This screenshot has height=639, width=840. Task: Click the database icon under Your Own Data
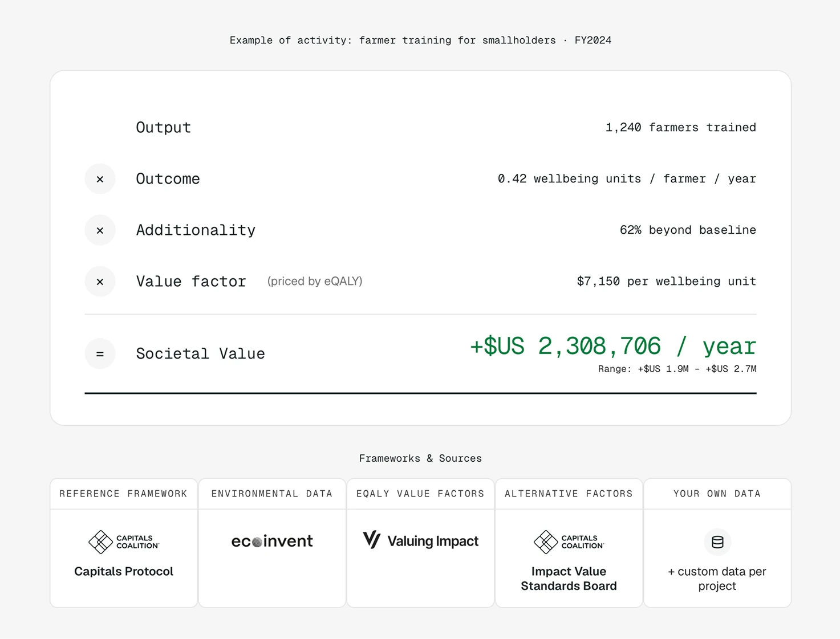tap(717, 542)
